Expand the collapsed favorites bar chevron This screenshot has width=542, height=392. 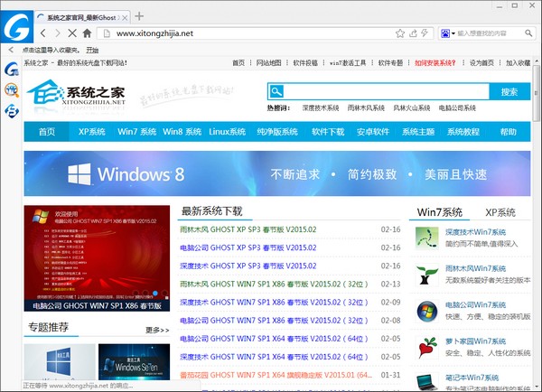tap(11, 50)
